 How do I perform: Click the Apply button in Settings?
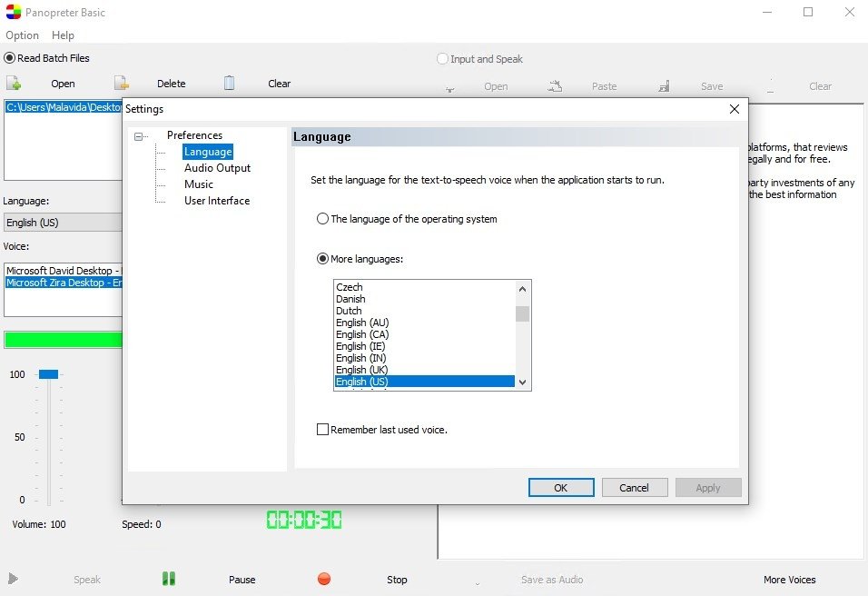click(x=708, y=488)
